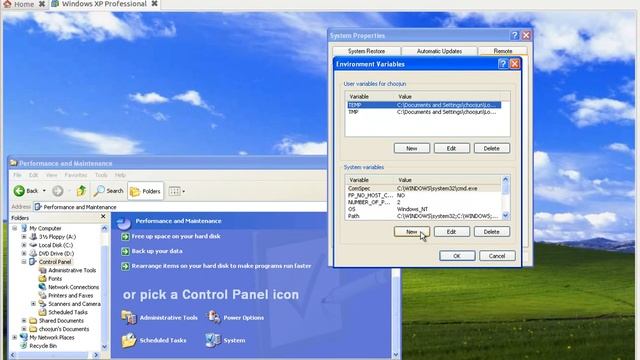
Task: Select 3½ Floppy (A:) drive icon
Action: click(x=33, y=236)
